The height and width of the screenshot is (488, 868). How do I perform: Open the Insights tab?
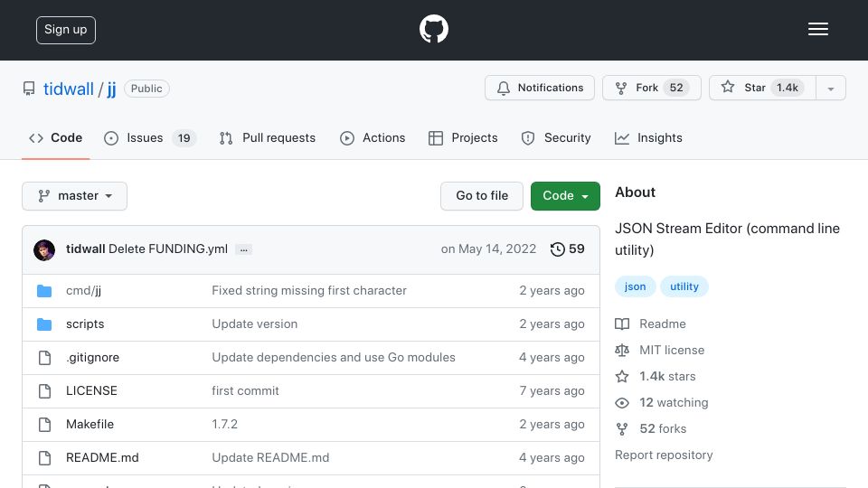[648, 137]
